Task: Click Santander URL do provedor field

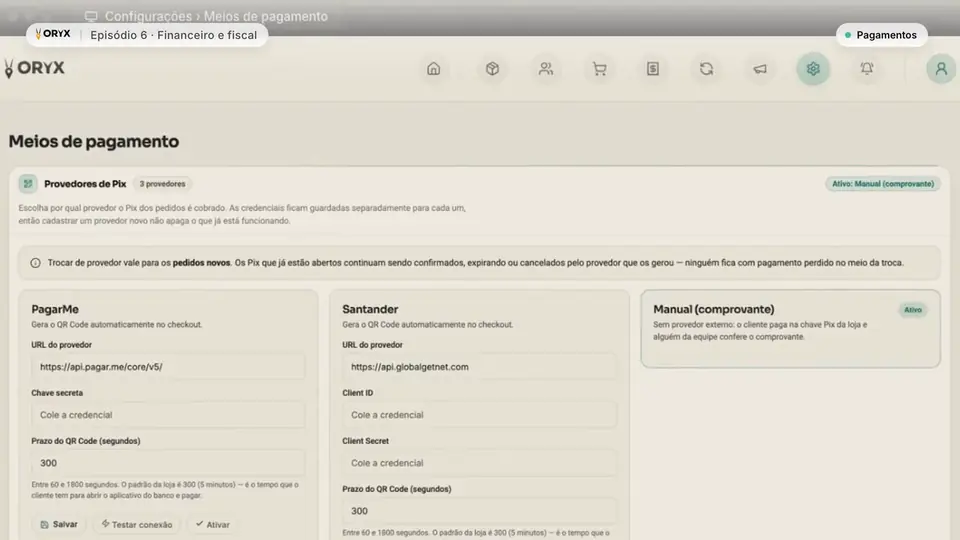Action: click(x=479, y=367)
